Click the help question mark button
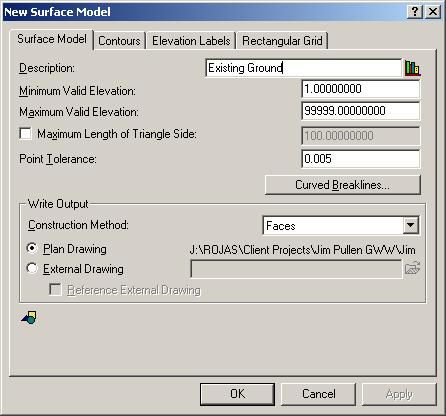Screen dimensions: 446x416 [415, 12]
